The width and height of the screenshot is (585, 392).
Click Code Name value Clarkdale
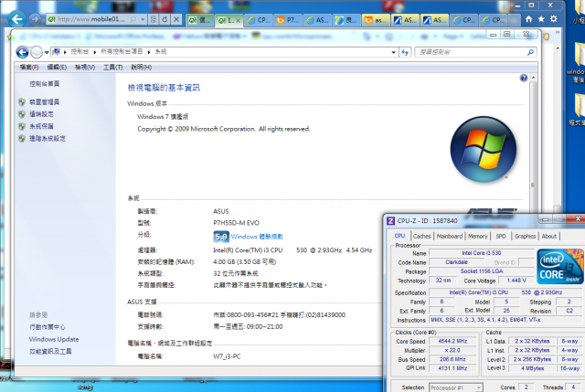(x=456, y=262)
